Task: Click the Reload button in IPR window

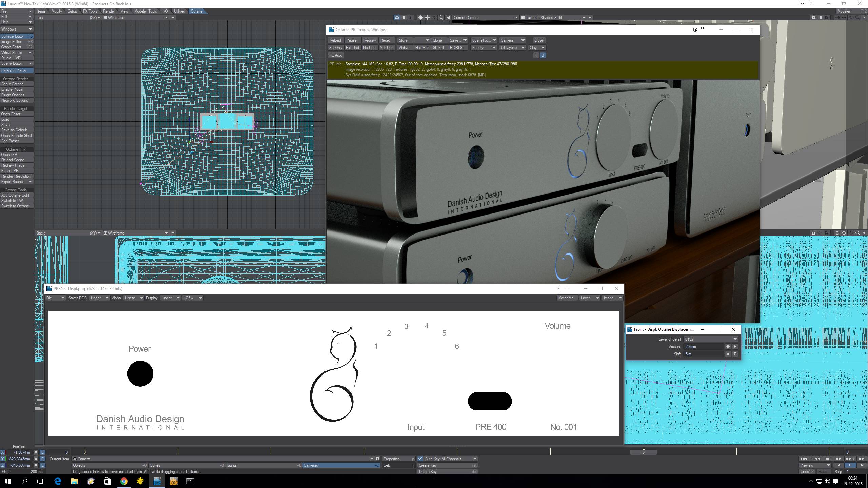Action: point(335,40)
